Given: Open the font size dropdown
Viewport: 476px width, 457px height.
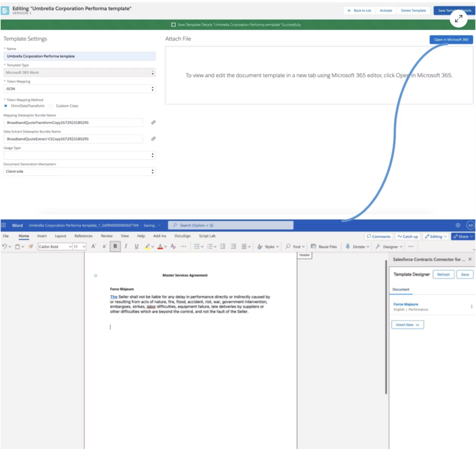Looking at the screenshot, I should pyautogui.click(x=78, y=246).
